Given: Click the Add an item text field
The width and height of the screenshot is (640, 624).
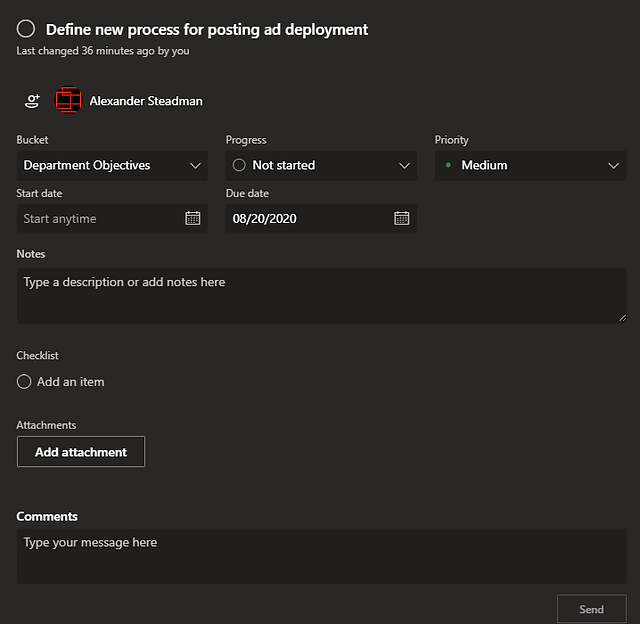Looking at the screenshot, I should click(71, 382).
